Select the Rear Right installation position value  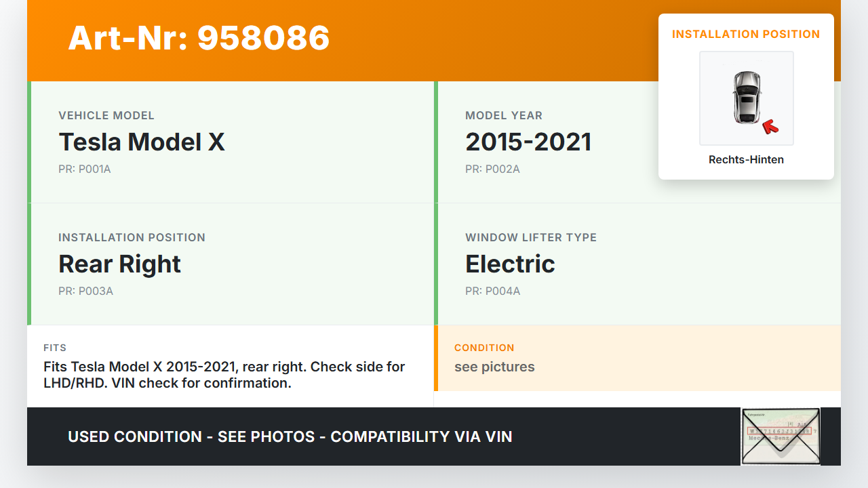click(x=120, y=264)
